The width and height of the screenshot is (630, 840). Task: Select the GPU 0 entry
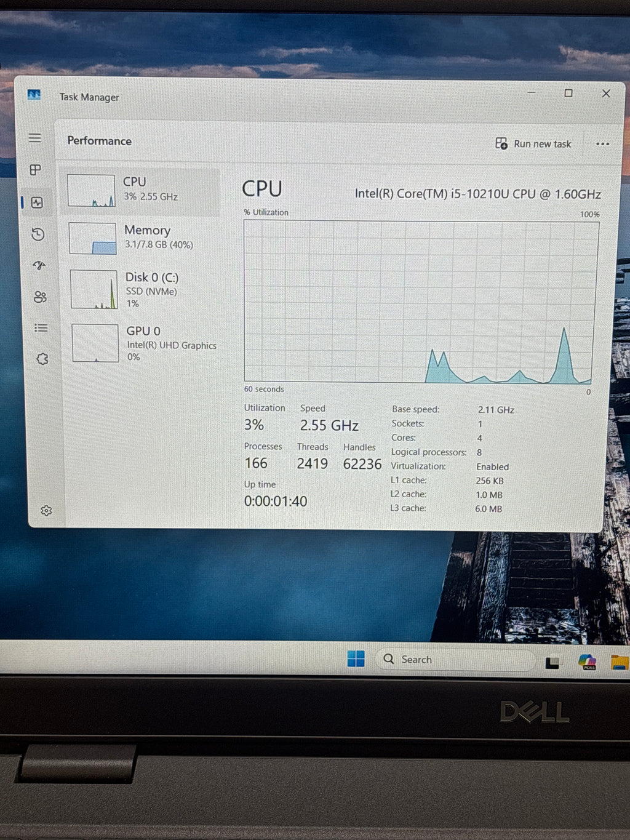coord(143,343)
